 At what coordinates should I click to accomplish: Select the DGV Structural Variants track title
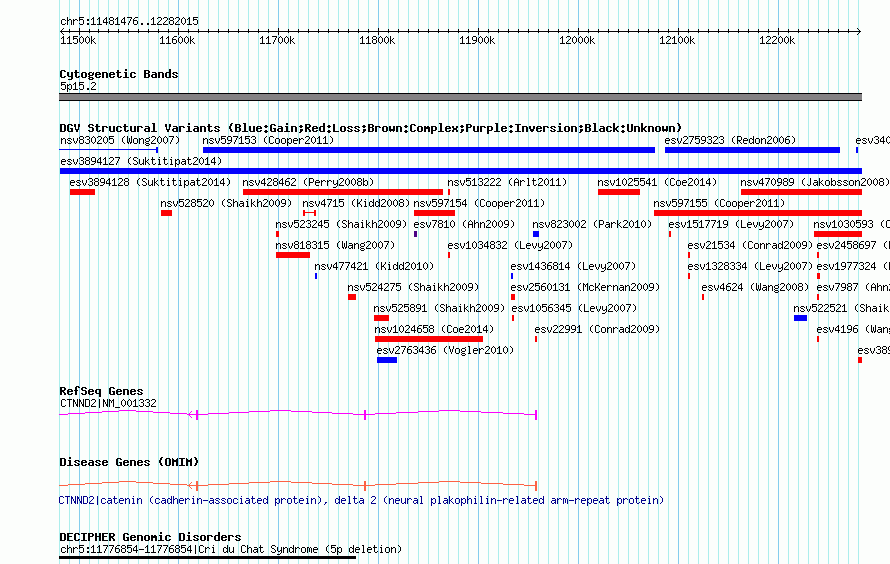pos(371,128)
